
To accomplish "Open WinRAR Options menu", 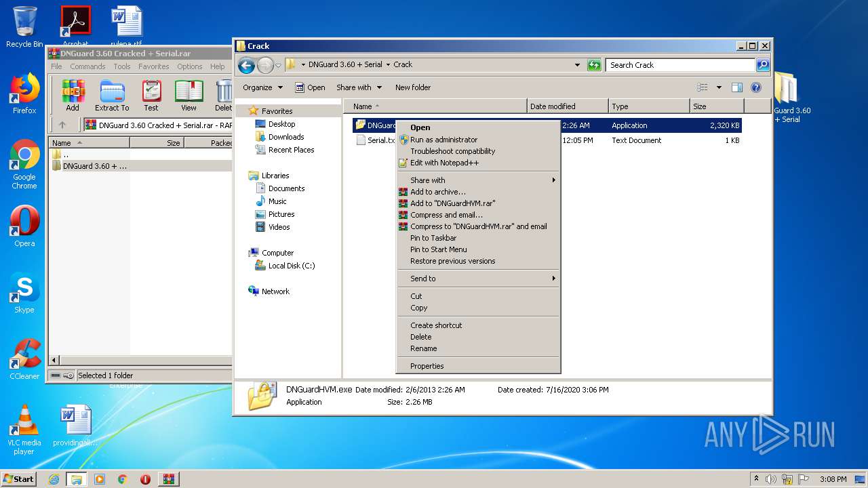I will tap(189, 66).
